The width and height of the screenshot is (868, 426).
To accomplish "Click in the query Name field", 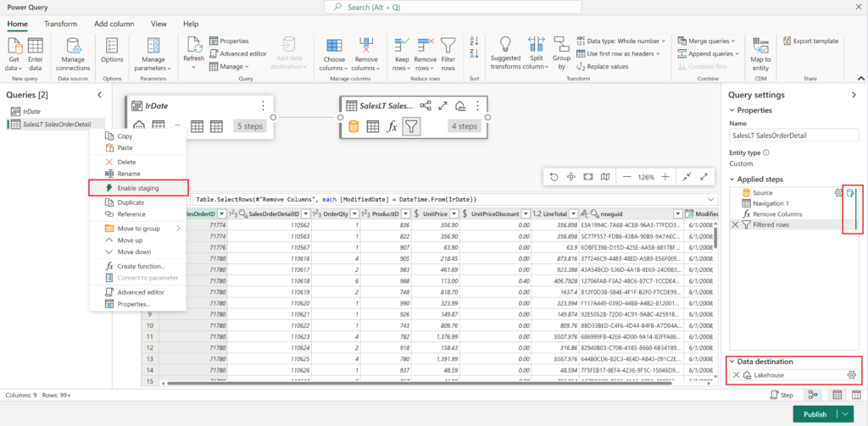I will [x=793, y=136].
